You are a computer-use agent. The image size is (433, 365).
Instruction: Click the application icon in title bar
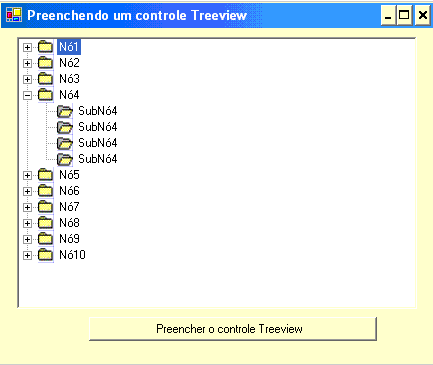(x=14, y=15)
